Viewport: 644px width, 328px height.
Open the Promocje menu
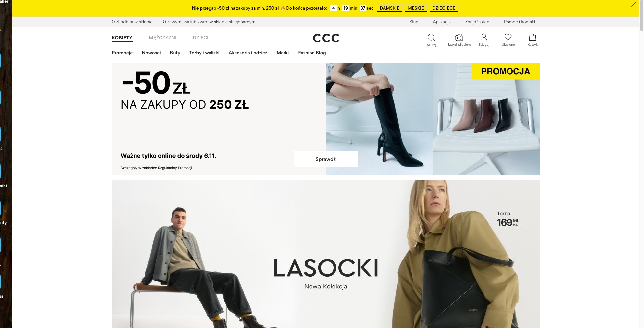pos(122,53)
